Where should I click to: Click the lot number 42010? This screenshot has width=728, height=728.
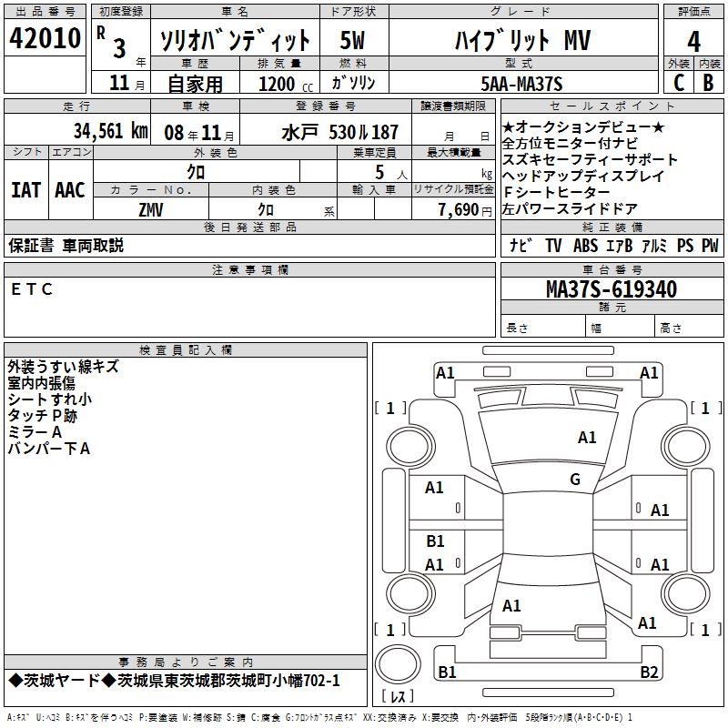coord(45,39)
